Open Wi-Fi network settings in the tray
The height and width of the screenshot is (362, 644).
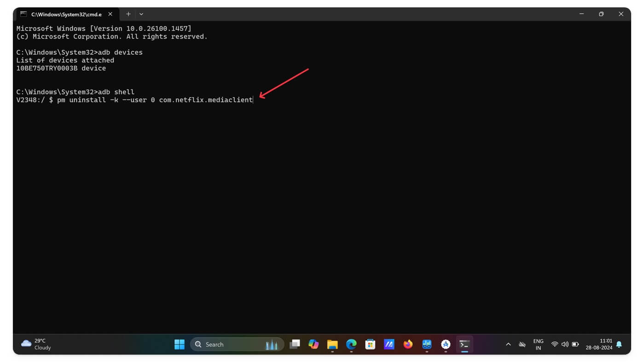555,344
